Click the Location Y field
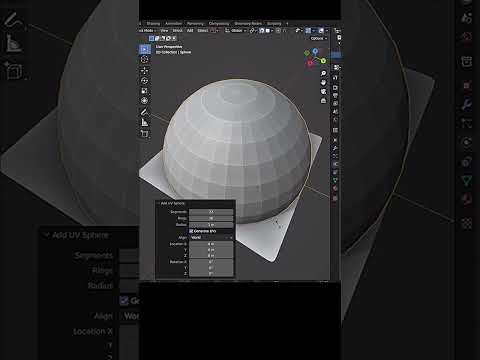480x360 pixels. point(211,250)
